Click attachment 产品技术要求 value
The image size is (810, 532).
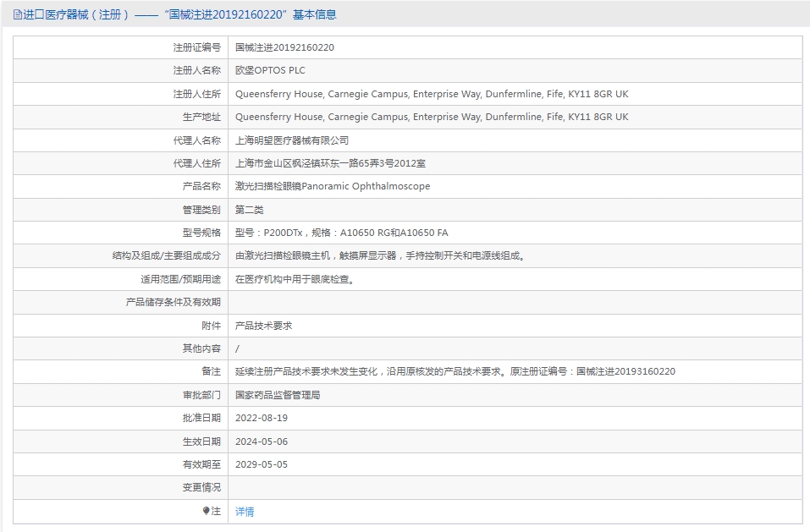263,326
